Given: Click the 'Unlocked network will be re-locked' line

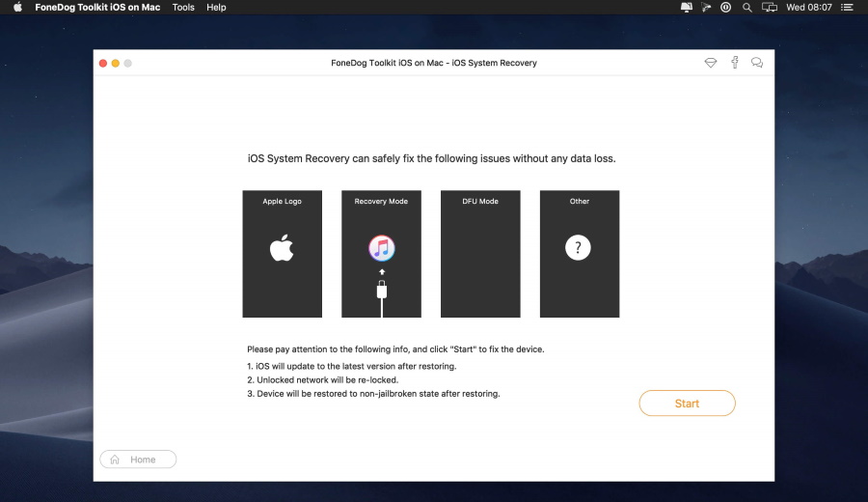Looking at the screenshot, I should pos(323,380).
